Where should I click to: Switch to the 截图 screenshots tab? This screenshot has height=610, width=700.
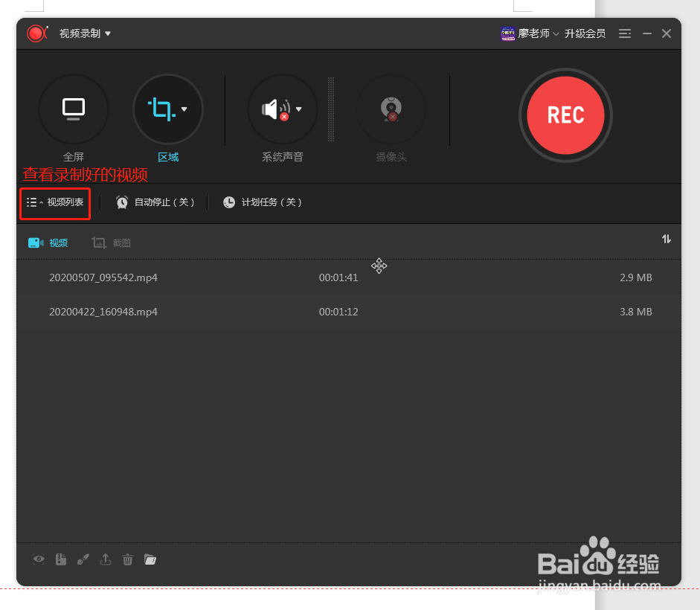(x=111, y=243)
